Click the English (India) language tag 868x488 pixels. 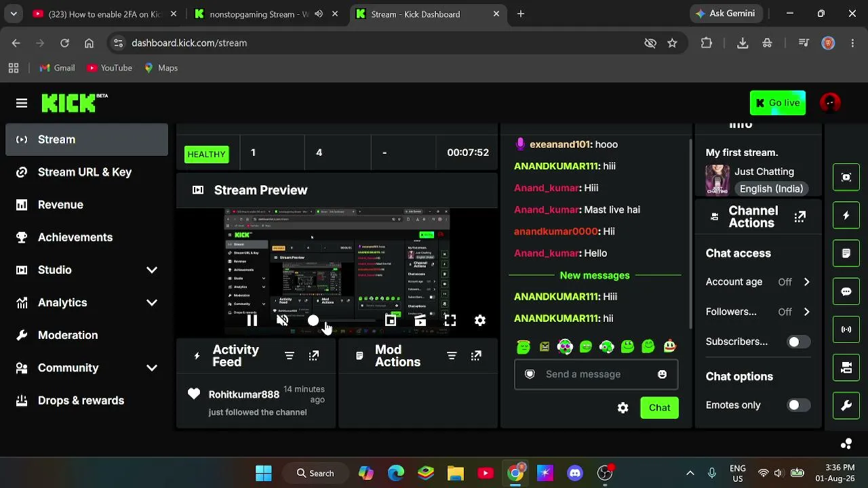pos(771,189)
